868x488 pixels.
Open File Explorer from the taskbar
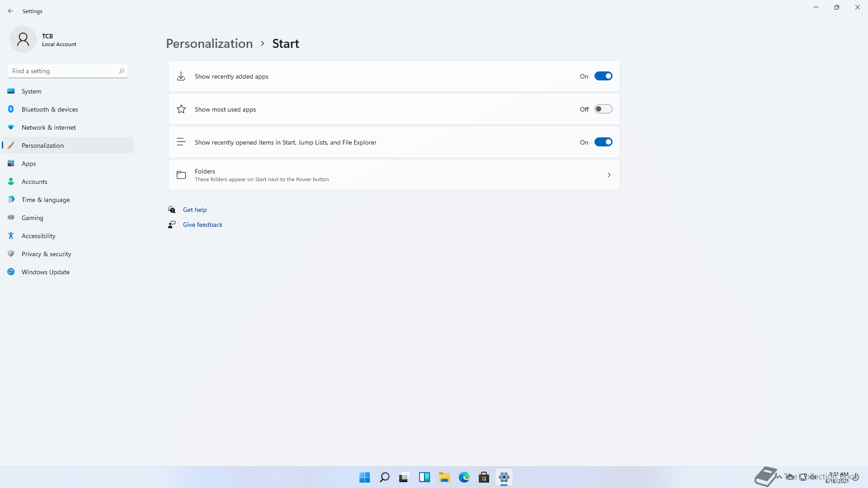coord(444,477)
